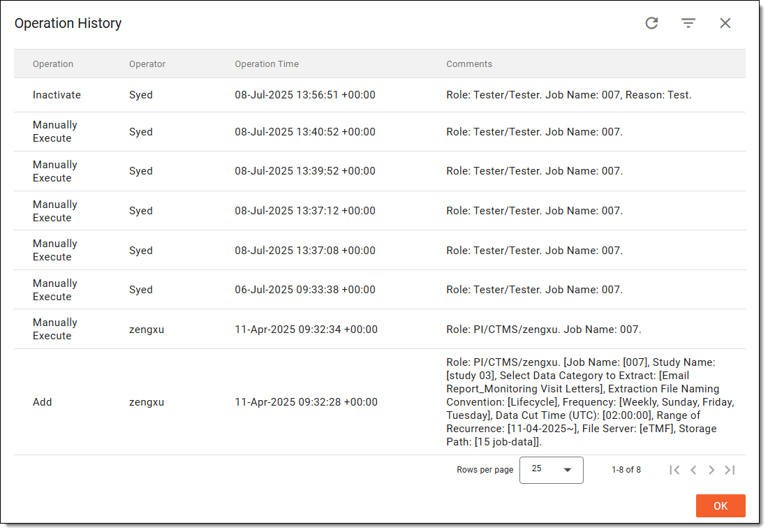Go to first page arrow
768x532 pixels.
click(x=674, y=470)
